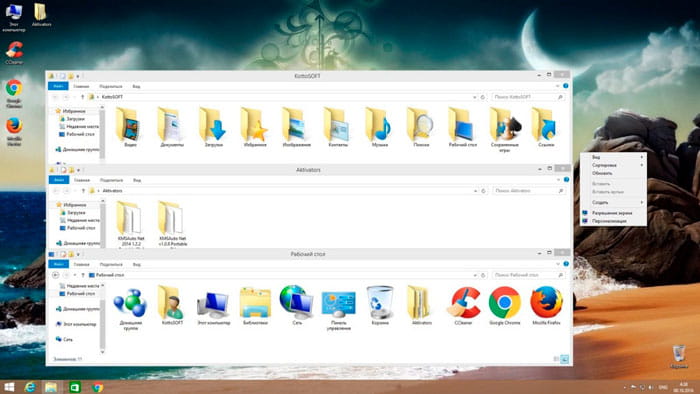700x394 pixels.
Task: Select the Google Chrome icon in Рабочий стол window
Action: coord(504,306)
